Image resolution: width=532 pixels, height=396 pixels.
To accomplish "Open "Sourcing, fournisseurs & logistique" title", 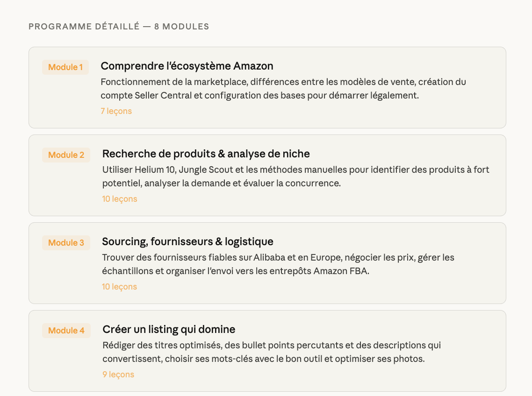I will (188, 241).
